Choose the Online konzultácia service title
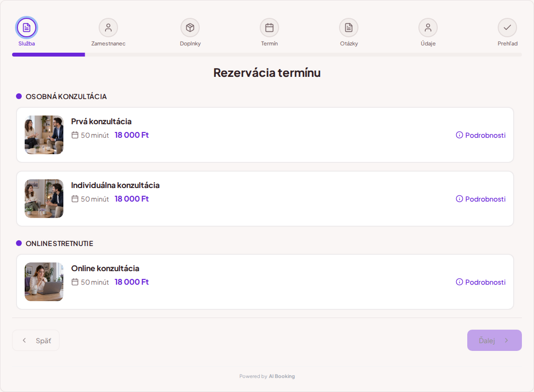534x392 pixels. click(105, 268)
